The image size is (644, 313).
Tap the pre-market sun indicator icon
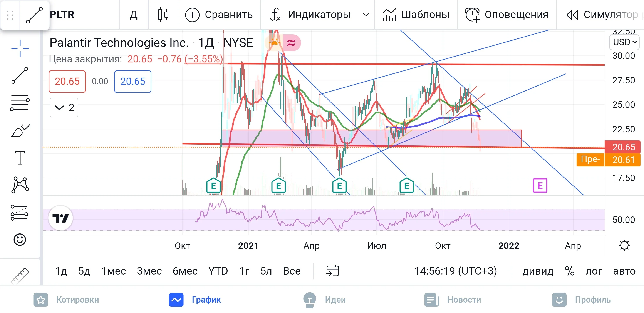(274, 43)
